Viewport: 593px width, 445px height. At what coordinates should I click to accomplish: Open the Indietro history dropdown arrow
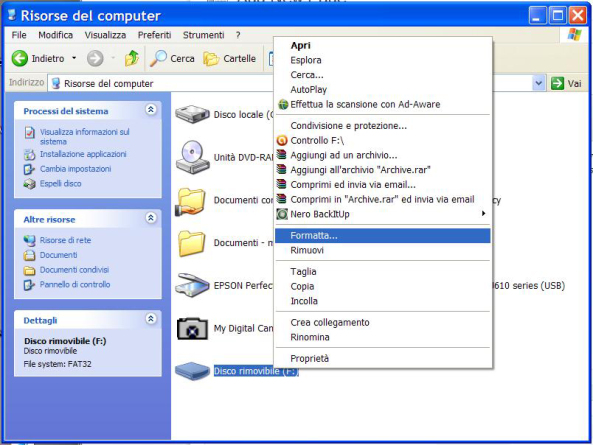(74, 58)
